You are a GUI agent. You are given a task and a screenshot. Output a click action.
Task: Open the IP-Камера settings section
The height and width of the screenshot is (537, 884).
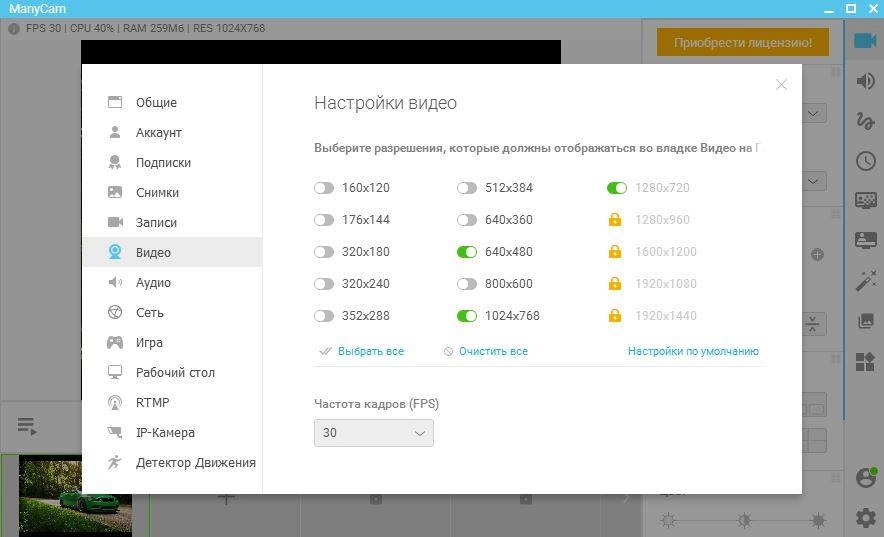[173, 432]
